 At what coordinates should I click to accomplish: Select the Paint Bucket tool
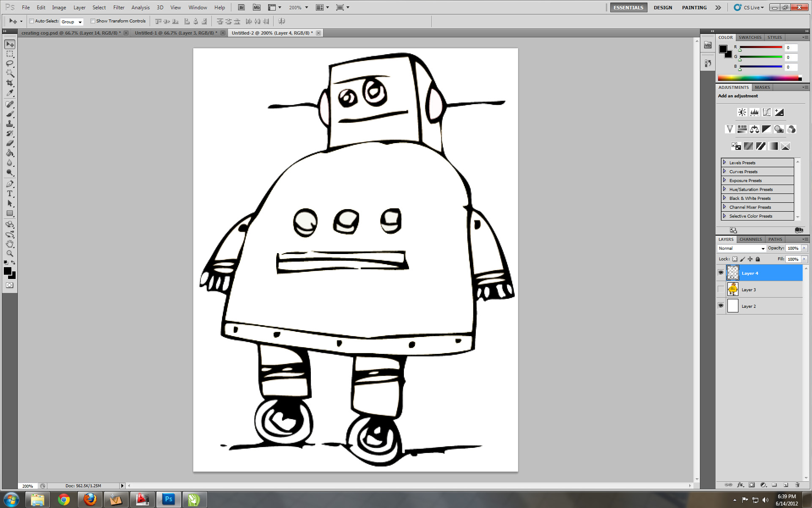coord(10,153)
